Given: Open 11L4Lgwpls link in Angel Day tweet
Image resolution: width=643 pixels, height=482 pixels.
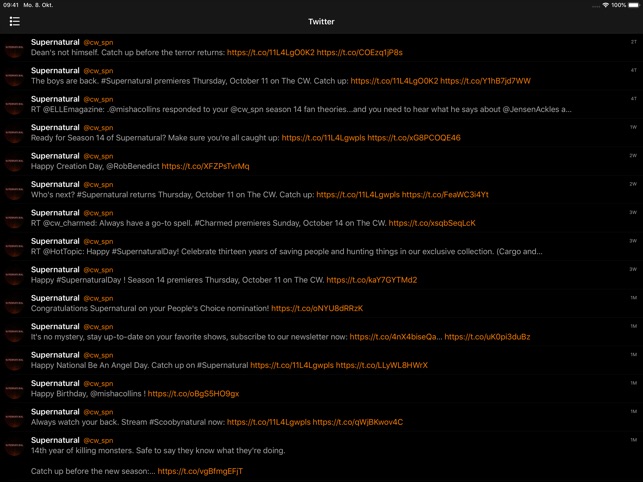Looking at the screenshot, I should [292, 365].
